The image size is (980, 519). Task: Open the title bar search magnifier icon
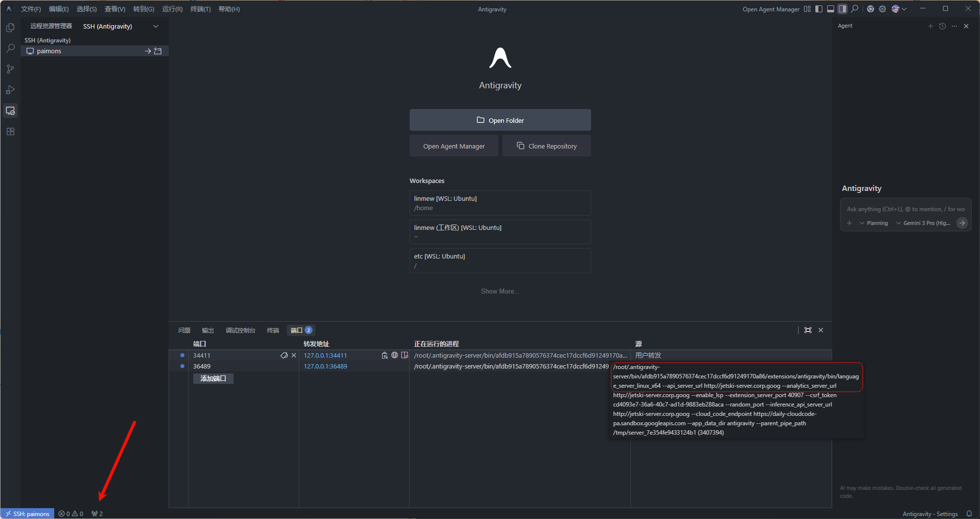click(x=855, y=9)
